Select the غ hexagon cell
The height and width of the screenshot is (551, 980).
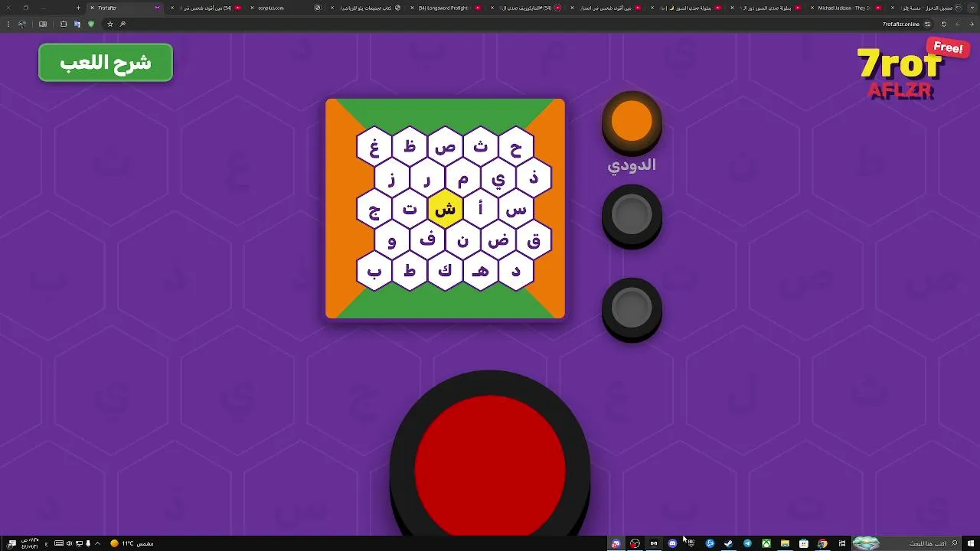[374, 147]
